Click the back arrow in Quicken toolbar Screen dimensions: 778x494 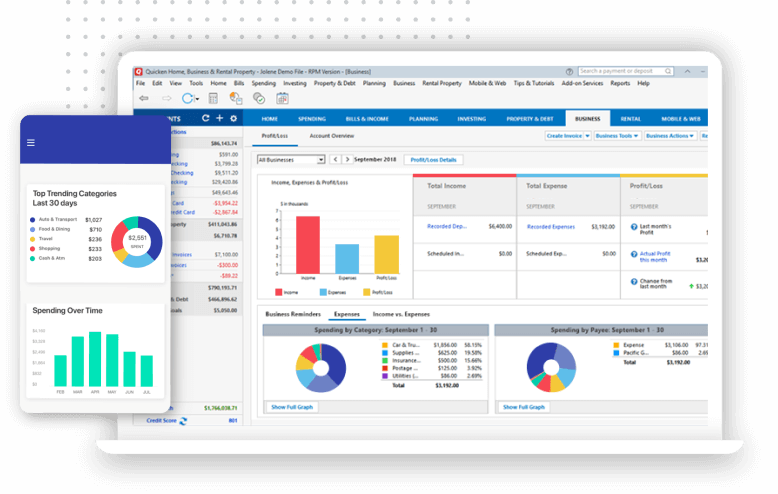pos(144,98)
